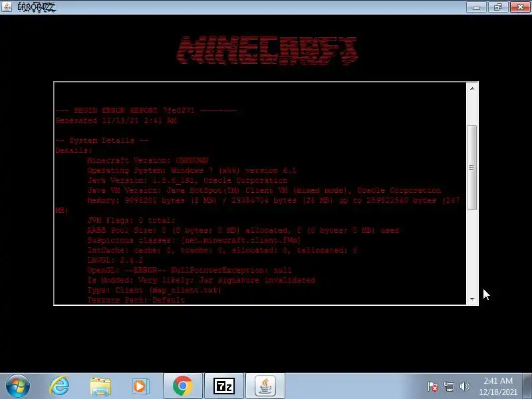Open the Action Center flag icon
This screenshot has width=532, height=399.
point(433,386)
